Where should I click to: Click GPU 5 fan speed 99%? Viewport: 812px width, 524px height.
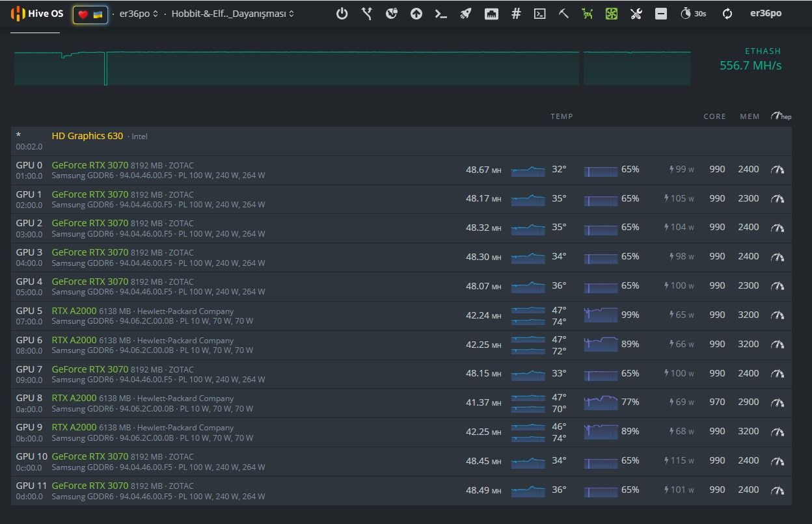(x=630, y=315)
